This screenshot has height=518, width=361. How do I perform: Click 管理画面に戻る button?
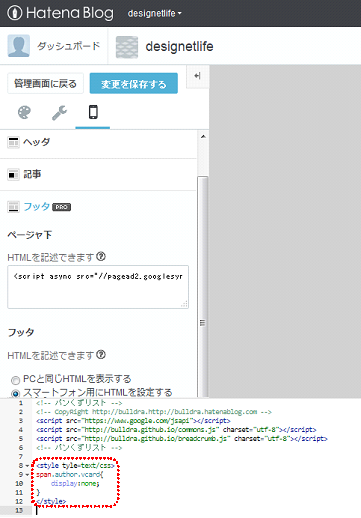45,83
